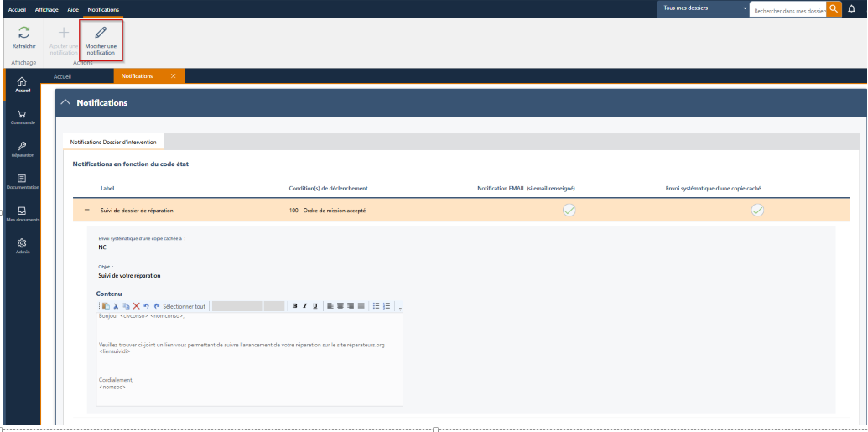This screenshot has height=432, width=868.
Task: Click Modifier une notification pencil icon
Action: click(x=101, y=33)
